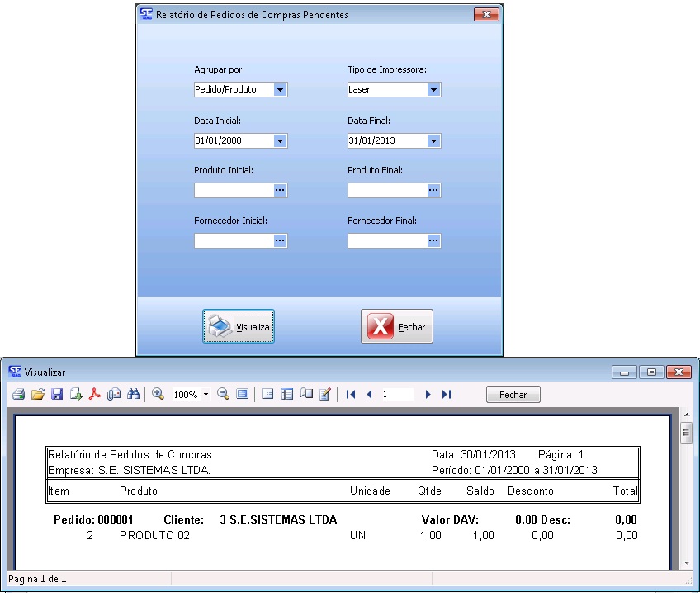Image resolution: width=700 pixels, height=593 pixels.
Task: Open the Tipo de Impressora dropdown
Action: click(x=433, y=90)
